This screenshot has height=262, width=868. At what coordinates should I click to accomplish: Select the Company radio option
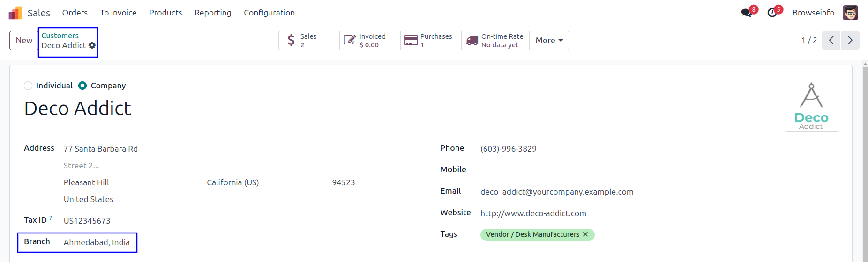(82, 86)
